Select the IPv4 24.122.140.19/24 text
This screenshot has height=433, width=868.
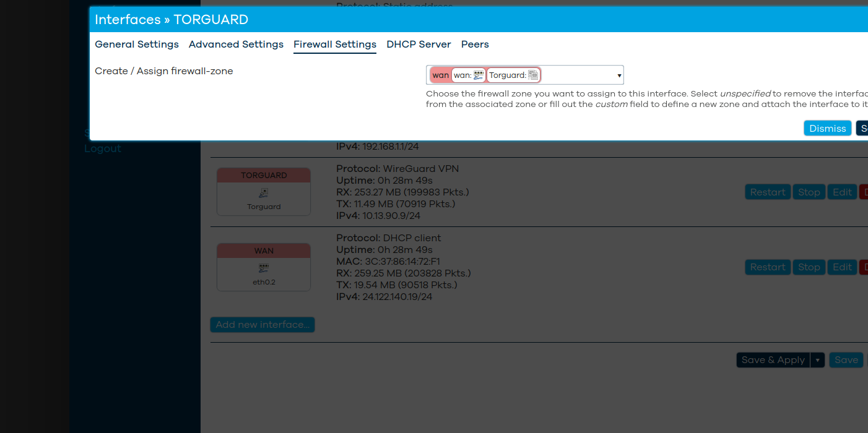[384, 297]
